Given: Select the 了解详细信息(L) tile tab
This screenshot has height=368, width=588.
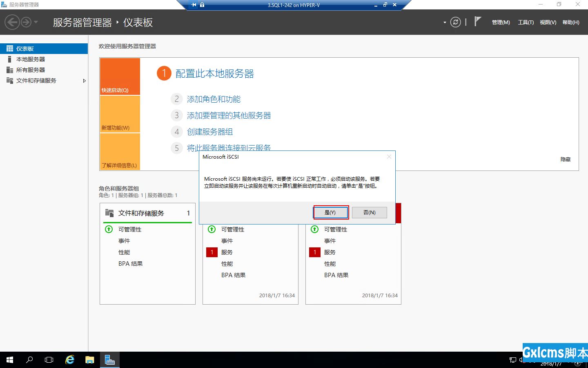Looking at the screenshot, I should [120, 152].
